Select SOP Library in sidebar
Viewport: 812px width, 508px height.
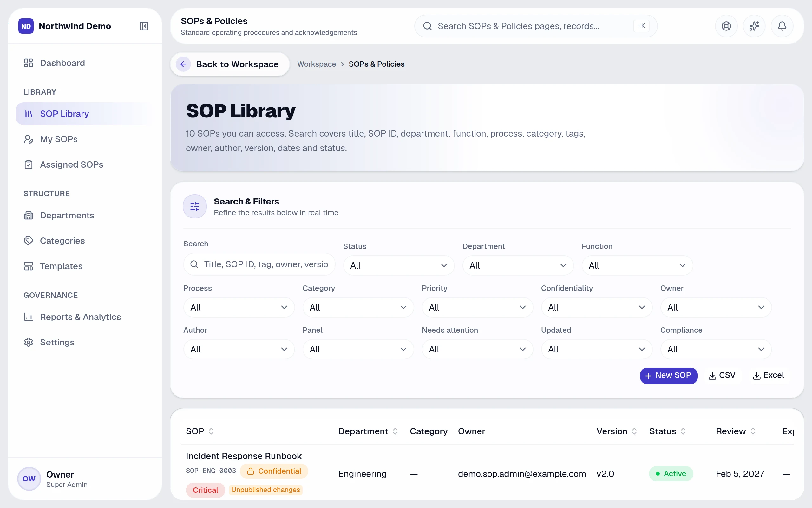(85, 114)
